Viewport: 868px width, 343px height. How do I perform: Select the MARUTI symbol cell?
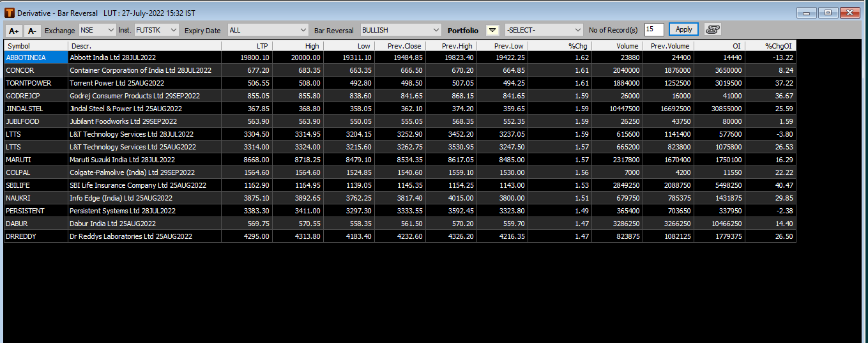36,160
